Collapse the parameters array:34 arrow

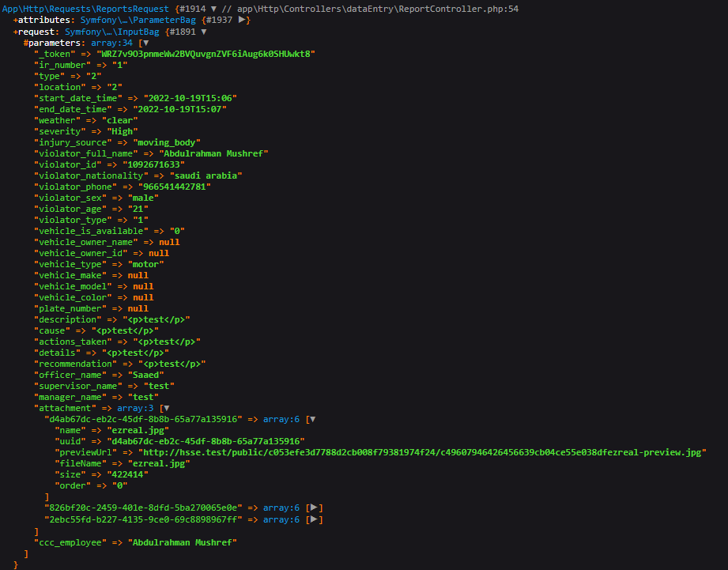pyautogui.click(x=145, y=43)
